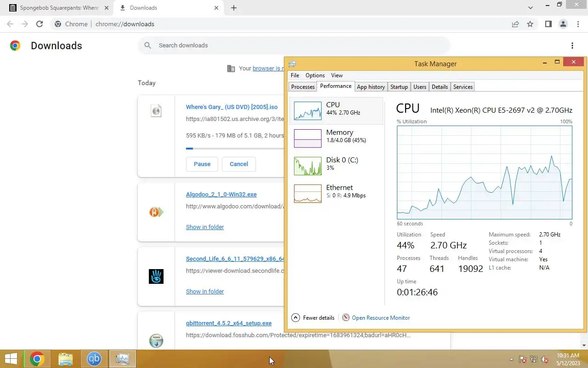The width and height of the screenshot is (588, 368).
Task: Switch to the App history tab
Action: tap(371, 87)
